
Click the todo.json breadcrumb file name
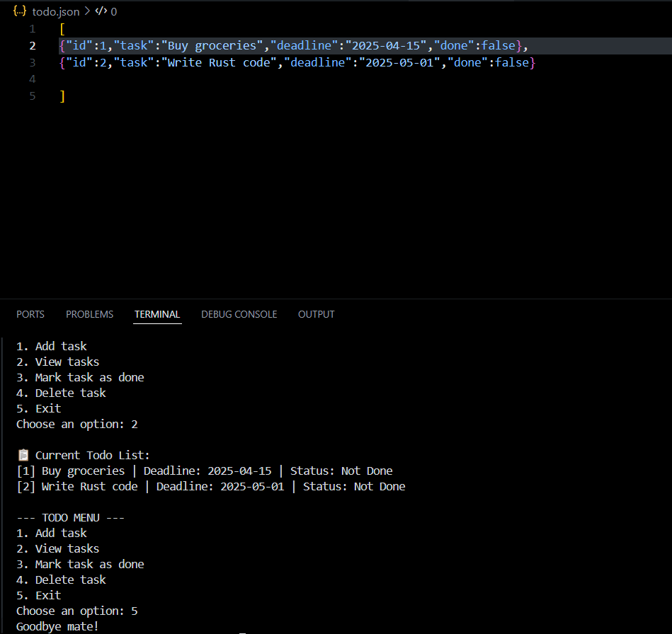[x=56, y=11]
